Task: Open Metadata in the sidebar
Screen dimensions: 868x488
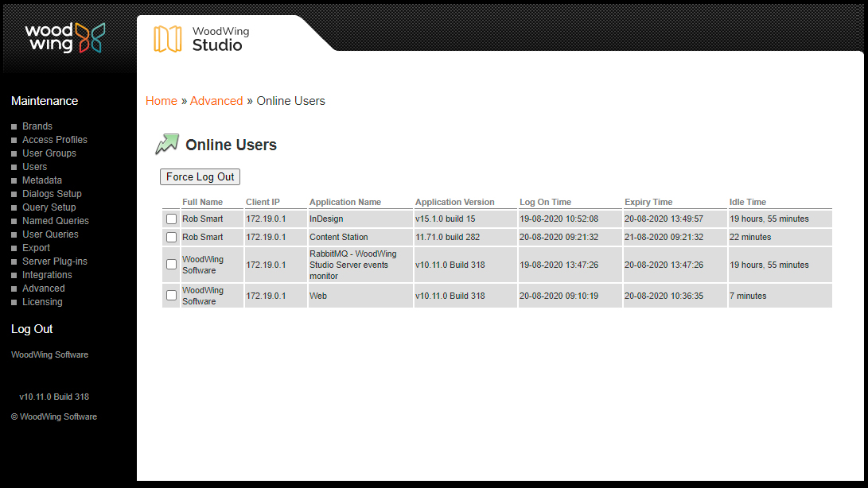Action: [x=42, y=180]
